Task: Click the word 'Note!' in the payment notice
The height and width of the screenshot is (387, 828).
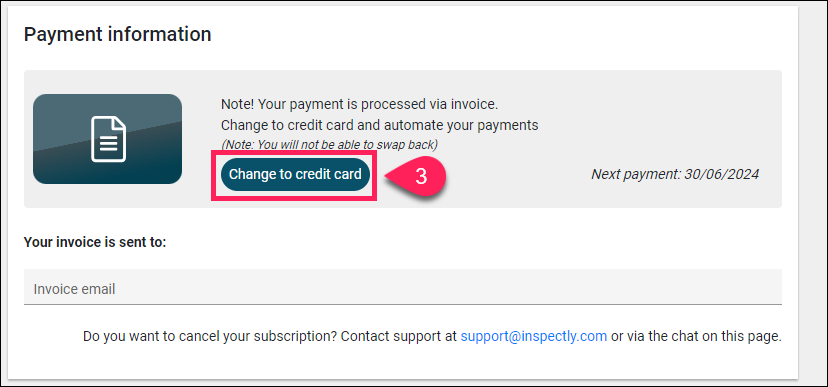Action: pos(238,105)
